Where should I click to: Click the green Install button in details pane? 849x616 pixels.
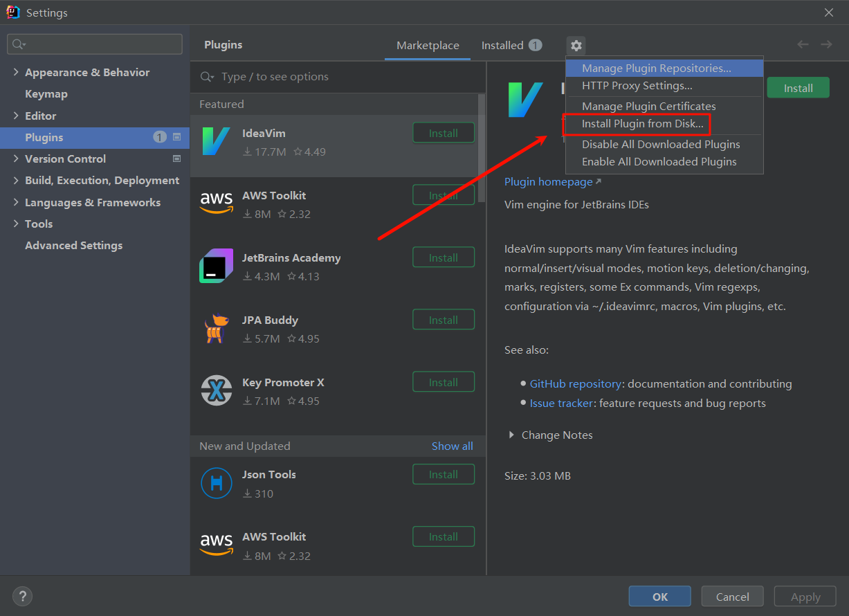(798, 88)
